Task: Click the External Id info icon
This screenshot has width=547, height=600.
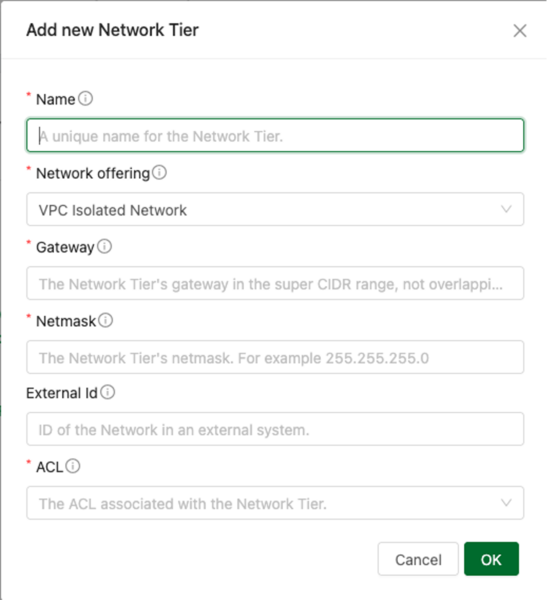Action: click(108, 392)
